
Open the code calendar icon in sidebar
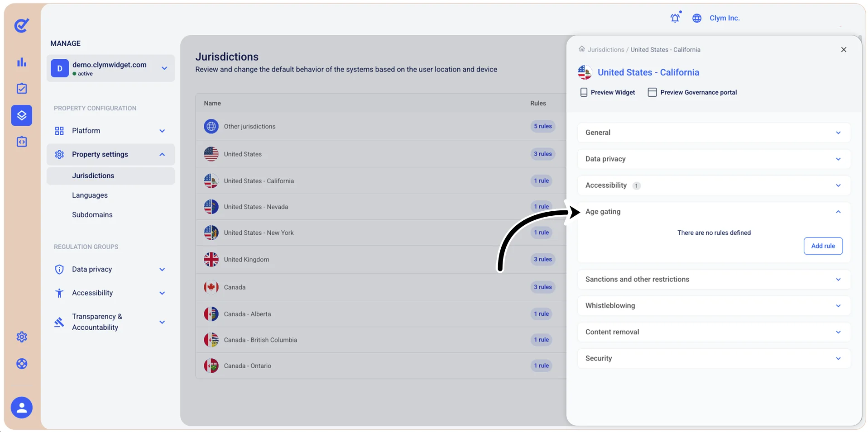pyautogui.click(x=22, y=142)
